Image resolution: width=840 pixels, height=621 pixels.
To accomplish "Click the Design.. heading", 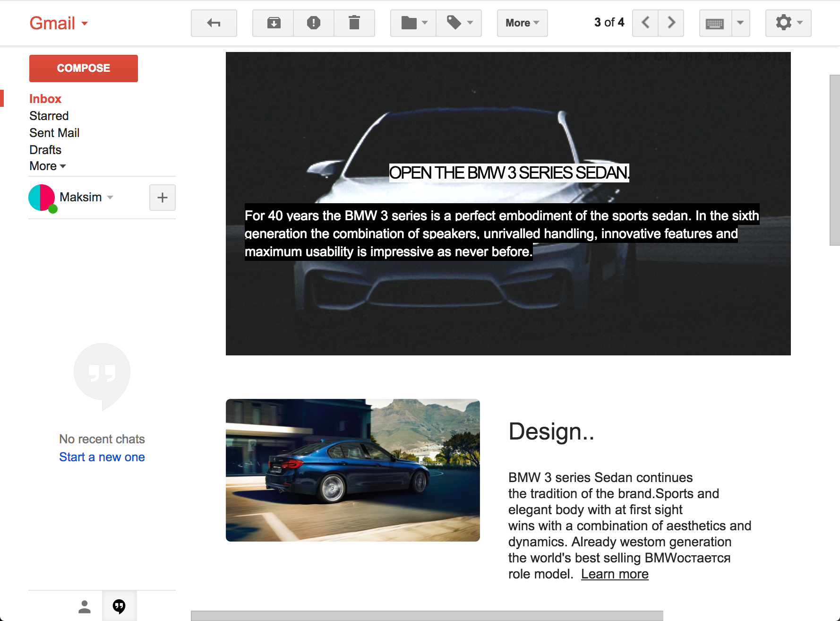I will 551,432.
